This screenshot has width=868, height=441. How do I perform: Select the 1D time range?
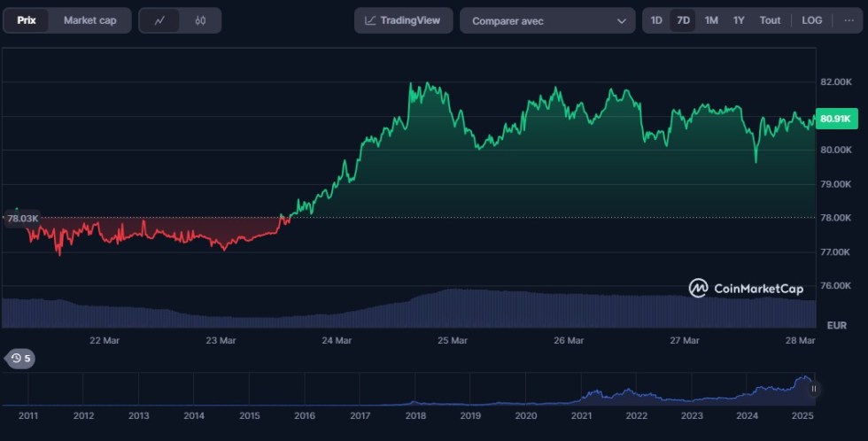pos(656,20)
